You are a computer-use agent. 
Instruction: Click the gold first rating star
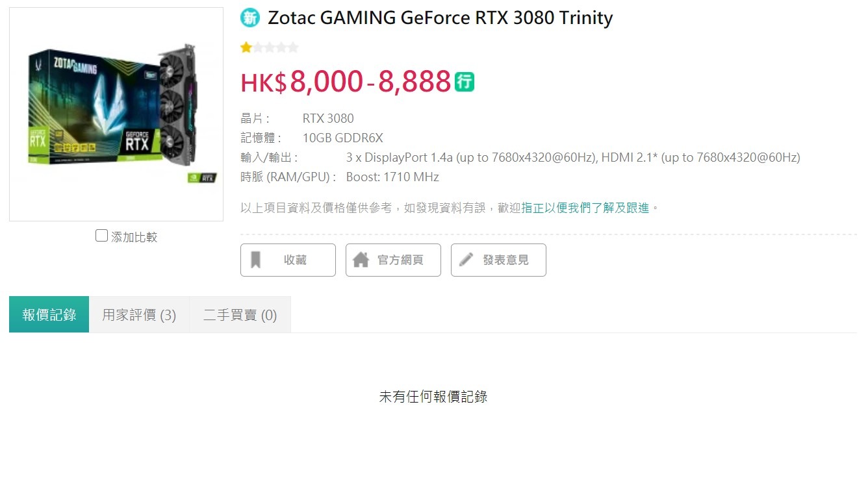[x=246, y=47]
